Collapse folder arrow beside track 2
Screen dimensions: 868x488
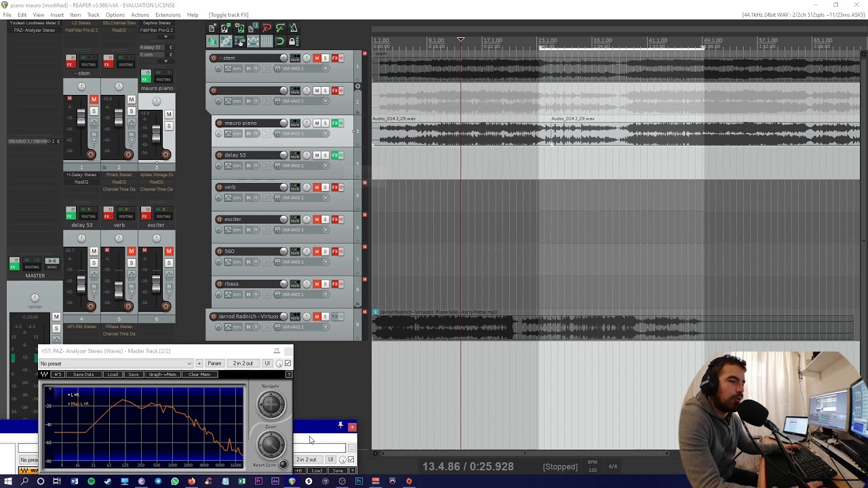pyautogui.click(x=357, y=86)
